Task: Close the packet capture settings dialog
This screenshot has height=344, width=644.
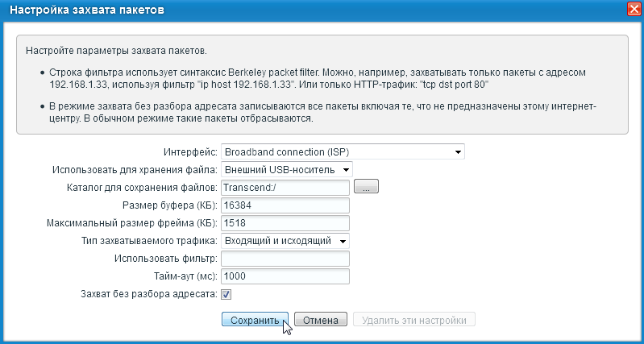Action: pyautogui.click(x=634, y=10)
